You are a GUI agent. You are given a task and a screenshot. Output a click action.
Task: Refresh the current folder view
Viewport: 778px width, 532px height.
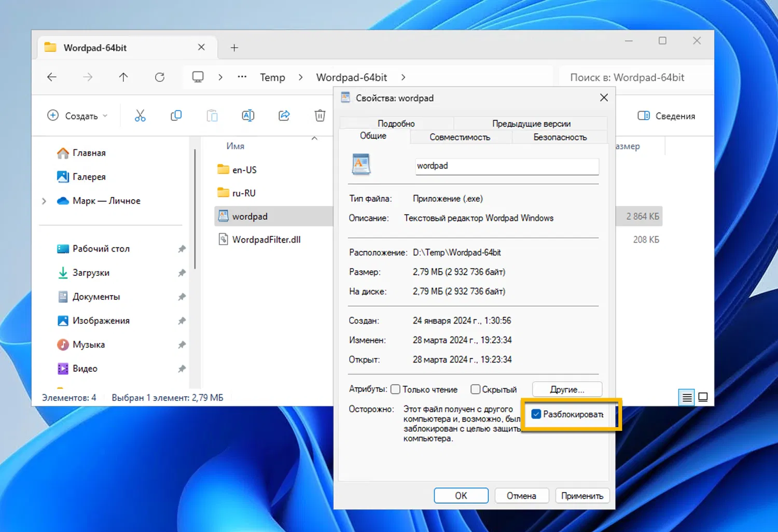click(x=160, y=77)
